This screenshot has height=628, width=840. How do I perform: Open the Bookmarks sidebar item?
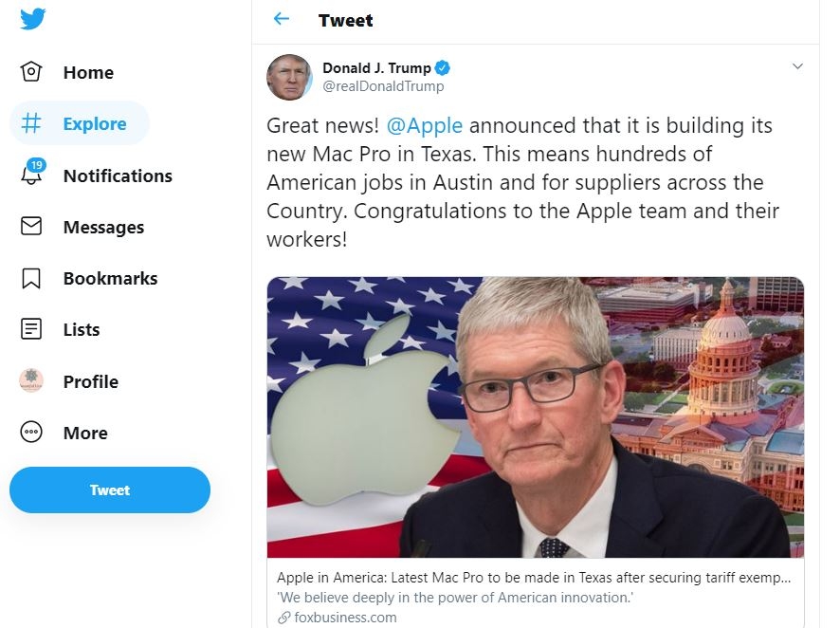[89, 278]
